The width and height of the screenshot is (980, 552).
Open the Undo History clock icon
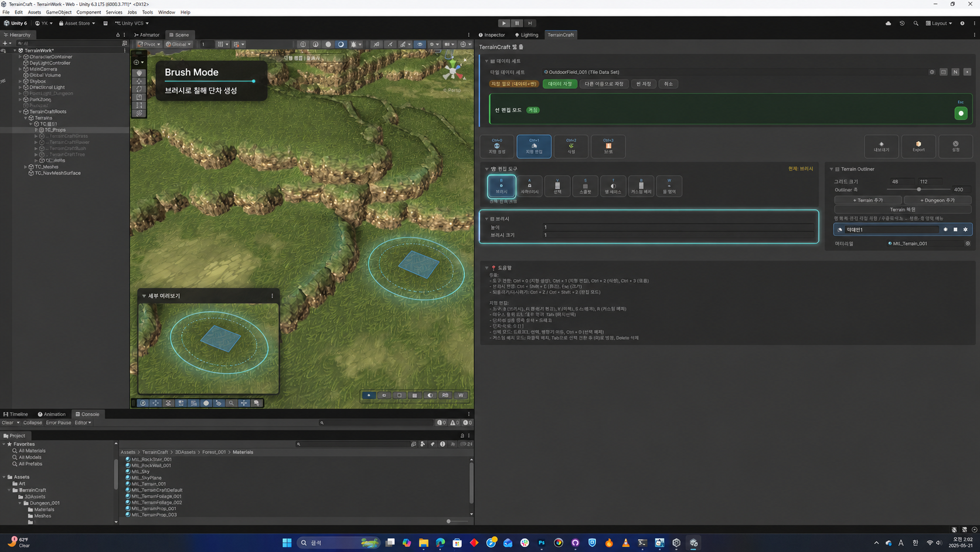click(x=902, y=23)
